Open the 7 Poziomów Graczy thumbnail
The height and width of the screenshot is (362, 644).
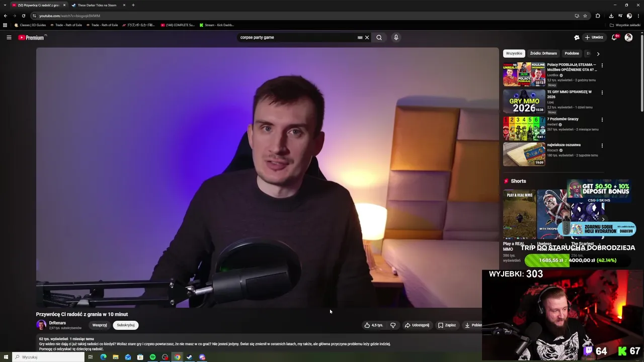coord(524,129)
